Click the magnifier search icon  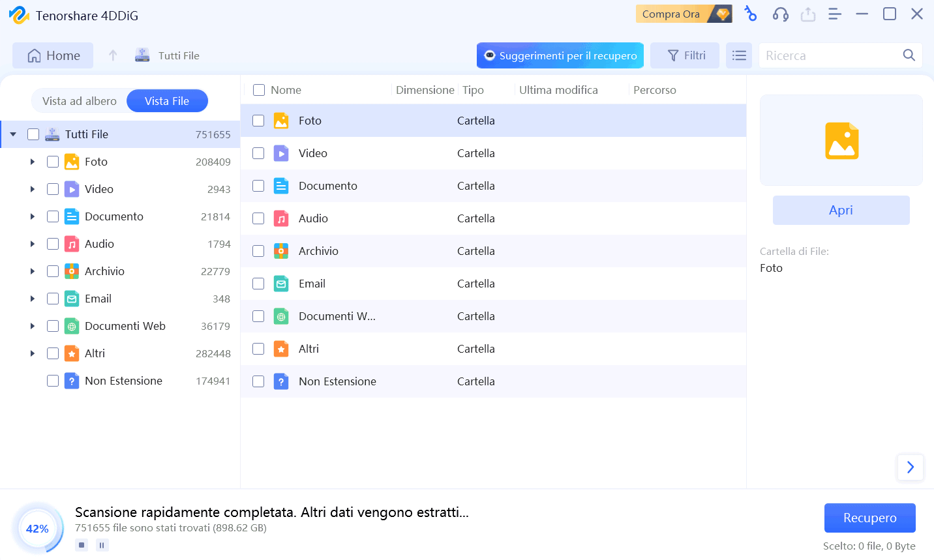pos(909,55)
